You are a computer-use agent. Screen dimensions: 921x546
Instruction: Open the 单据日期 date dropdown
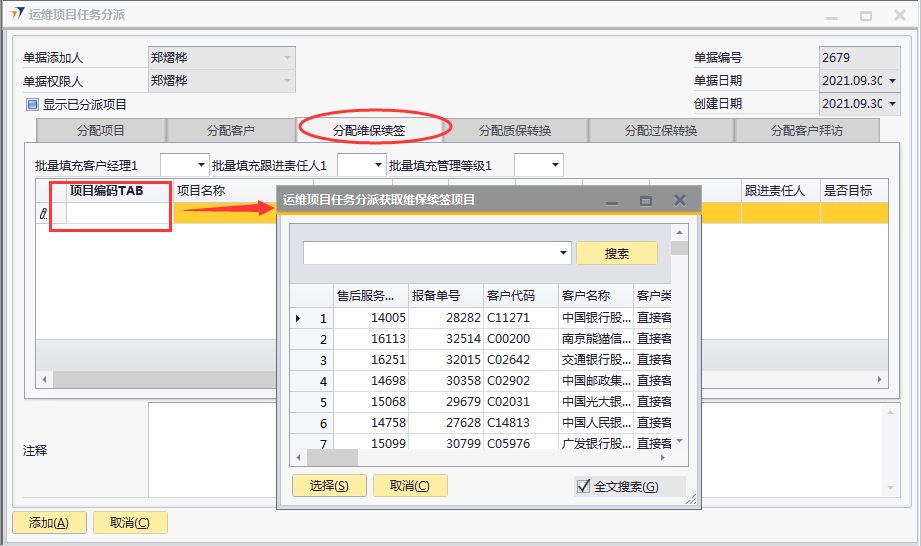coord(891,81)
